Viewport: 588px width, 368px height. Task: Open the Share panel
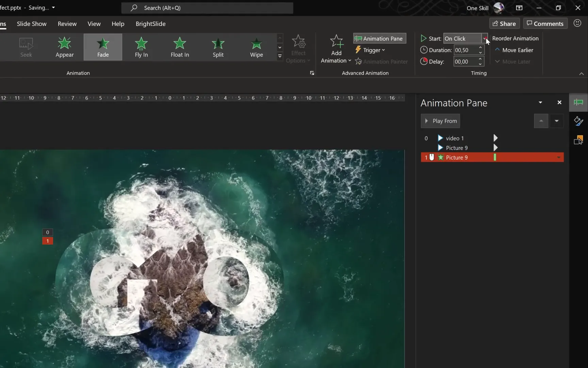tap(504, 23)
